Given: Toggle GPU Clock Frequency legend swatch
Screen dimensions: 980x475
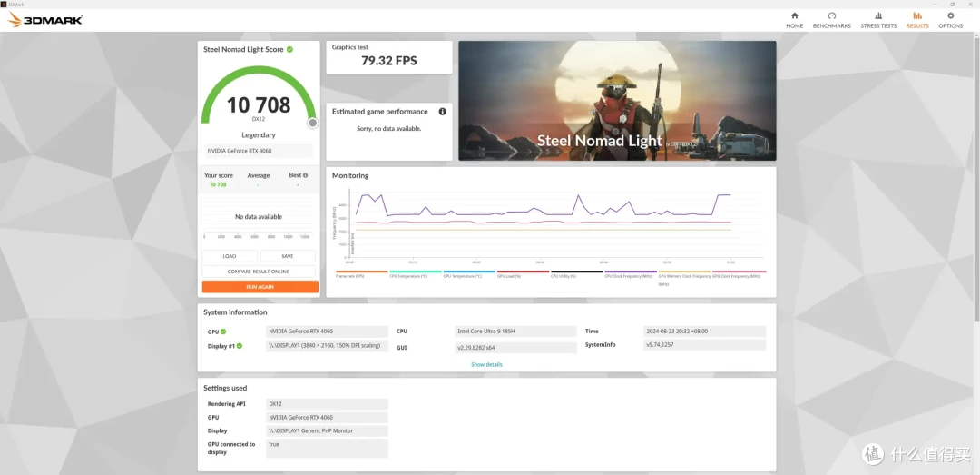Looking at the screenshot, I should click(739, 272).
